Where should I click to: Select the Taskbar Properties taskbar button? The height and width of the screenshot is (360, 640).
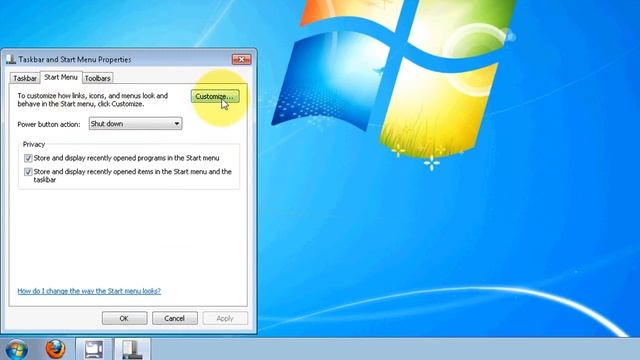click(x=132, y=349)
